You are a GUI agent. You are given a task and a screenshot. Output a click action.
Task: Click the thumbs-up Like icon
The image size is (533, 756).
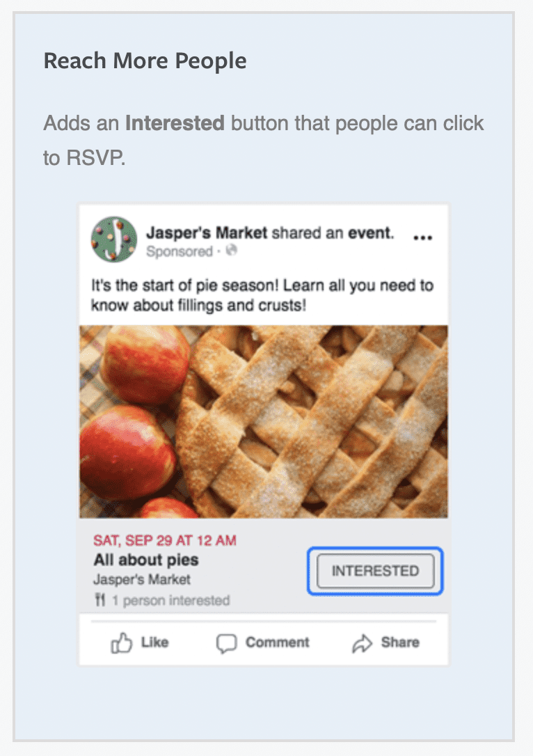[121, 643]
